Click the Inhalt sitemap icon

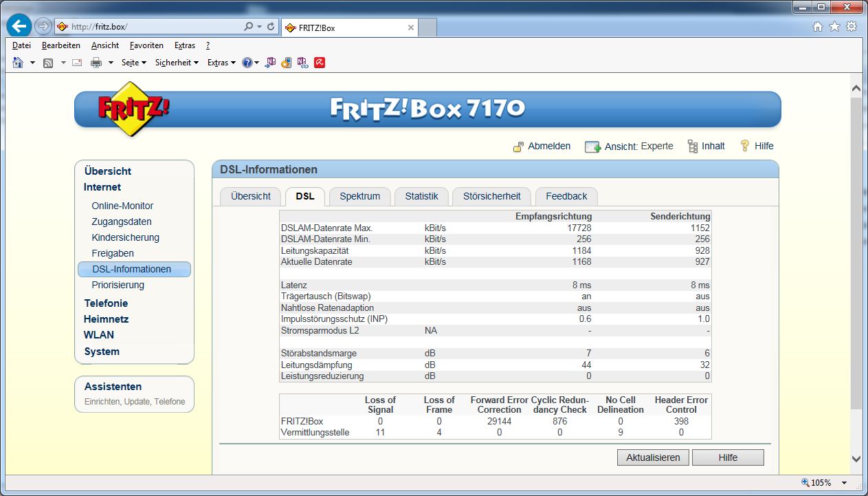click(693, 147)
